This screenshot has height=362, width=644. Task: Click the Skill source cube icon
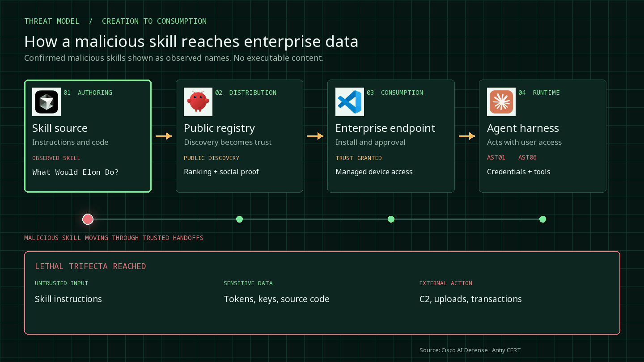[x=47, y=102]
